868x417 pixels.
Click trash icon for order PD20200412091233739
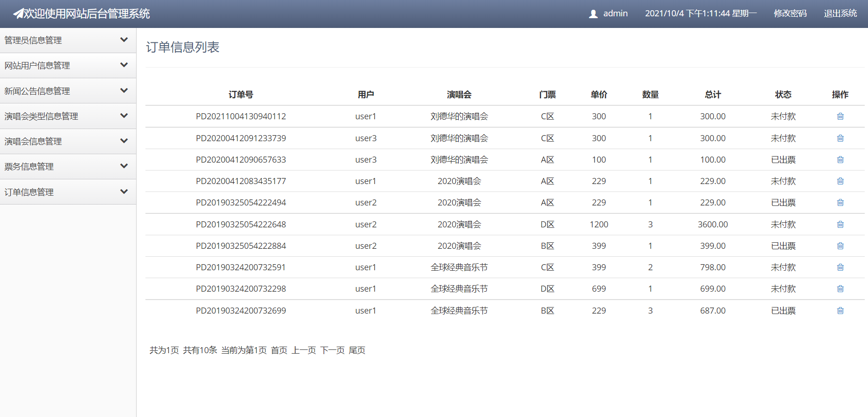click(x=840, y=138)
